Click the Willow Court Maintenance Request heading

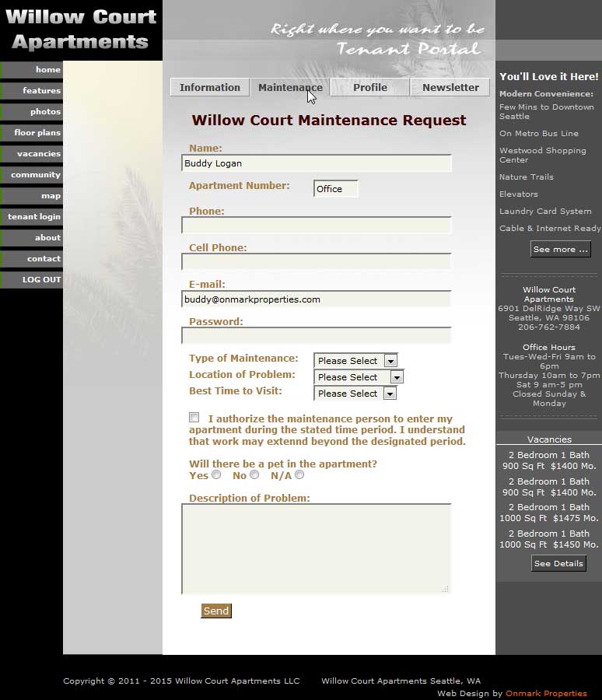pos(329,120)
